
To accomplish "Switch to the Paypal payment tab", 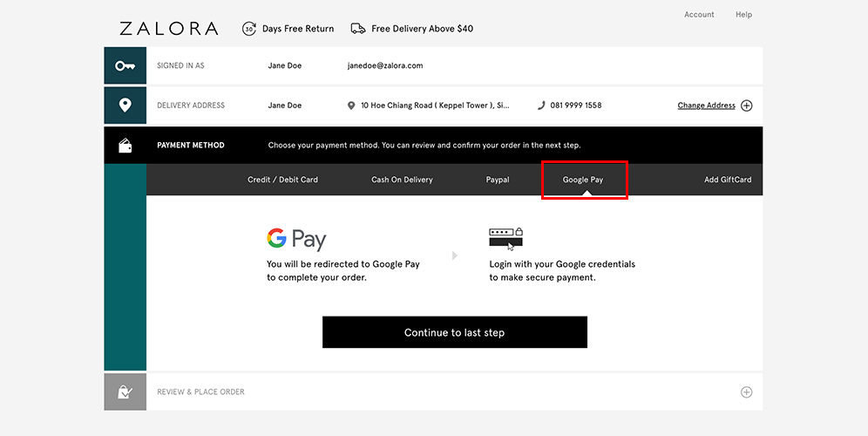I will [x=498, y=180].
